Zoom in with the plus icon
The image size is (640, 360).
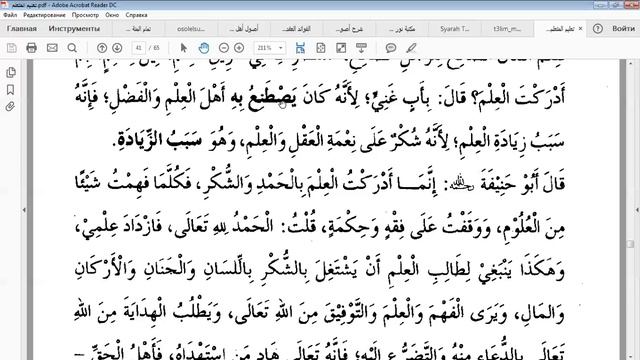239,48
